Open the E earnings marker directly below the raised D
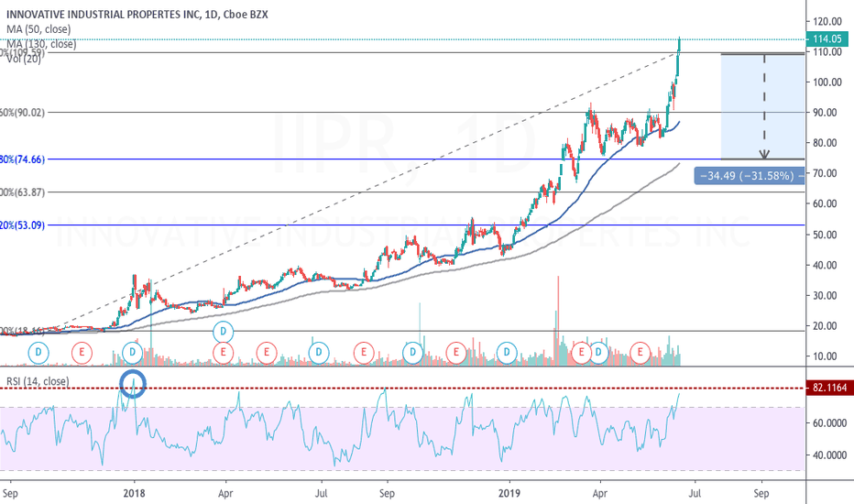This screenshot has height=504, width=854. (x=223, y=353)
